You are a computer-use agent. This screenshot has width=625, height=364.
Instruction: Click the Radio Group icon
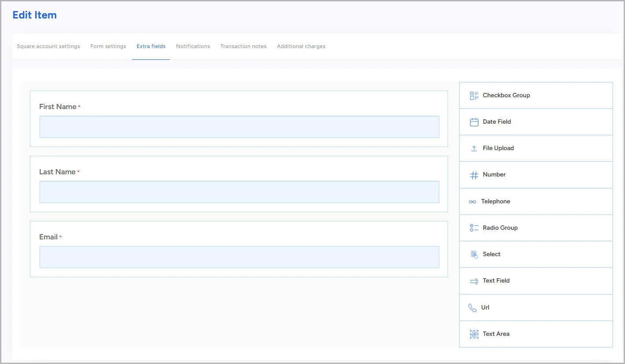tap(474, 228)
